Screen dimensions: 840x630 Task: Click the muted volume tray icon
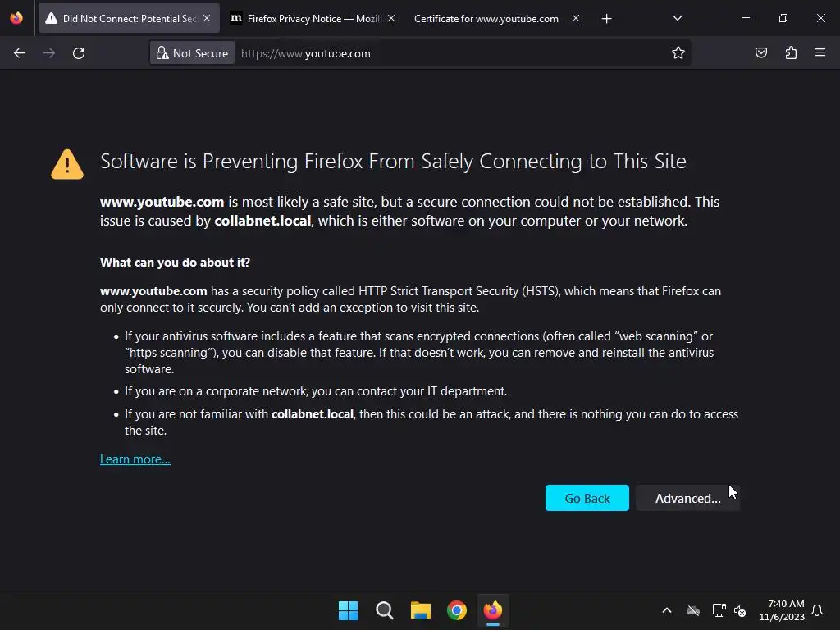tap(740, 610)
